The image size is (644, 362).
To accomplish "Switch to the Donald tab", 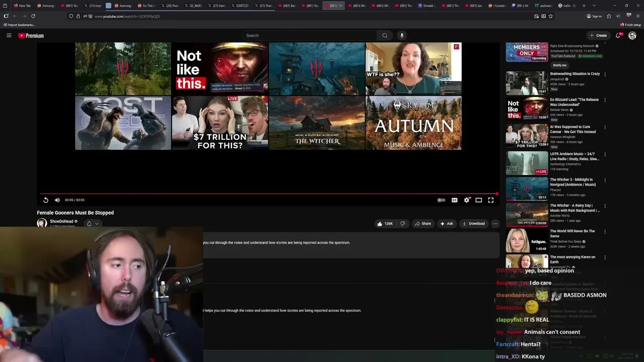I will coord(427,6).
